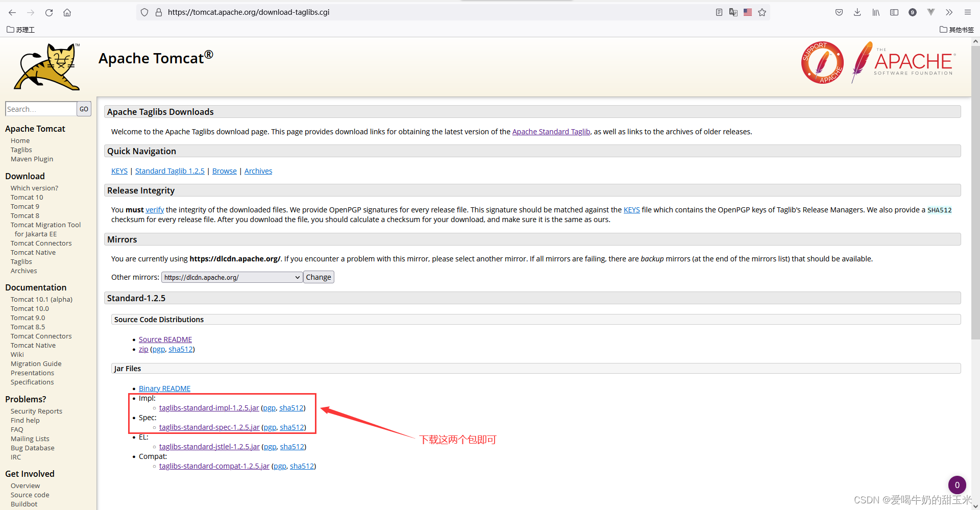The height and width of the screenshot is (510, 980).
Task: Open Tomcat 10 download sidebar item
Action: (x=27, y=197)
